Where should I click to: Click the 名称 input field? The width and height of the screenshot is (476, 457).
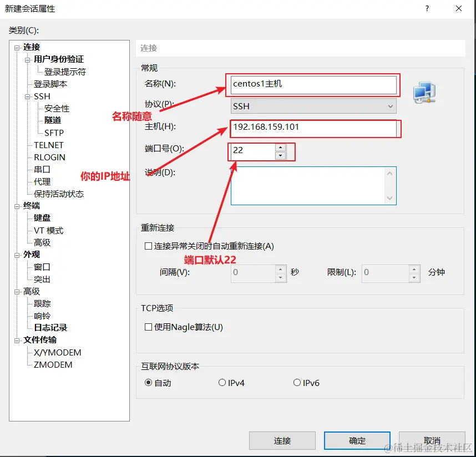click(313, 85)
